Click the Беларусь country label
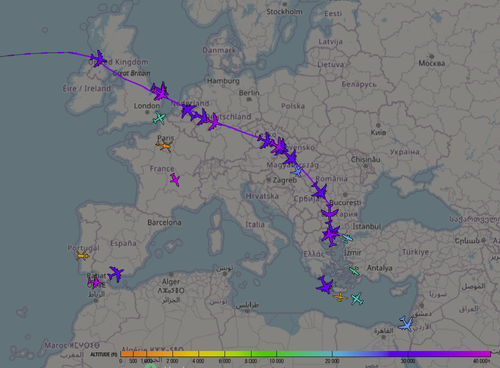This screenshot has width=500, height=368. tap(359, 84)
